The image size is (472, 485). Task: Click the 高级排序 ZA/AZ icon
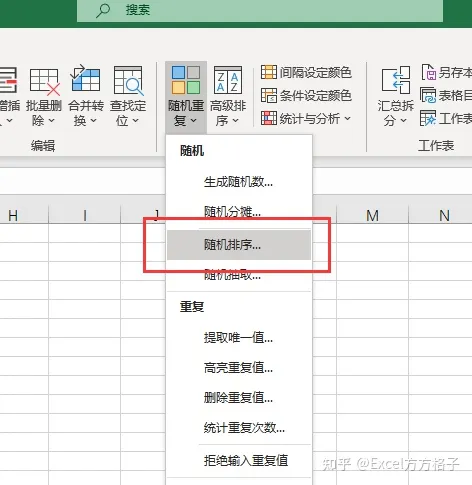[228, 80]
